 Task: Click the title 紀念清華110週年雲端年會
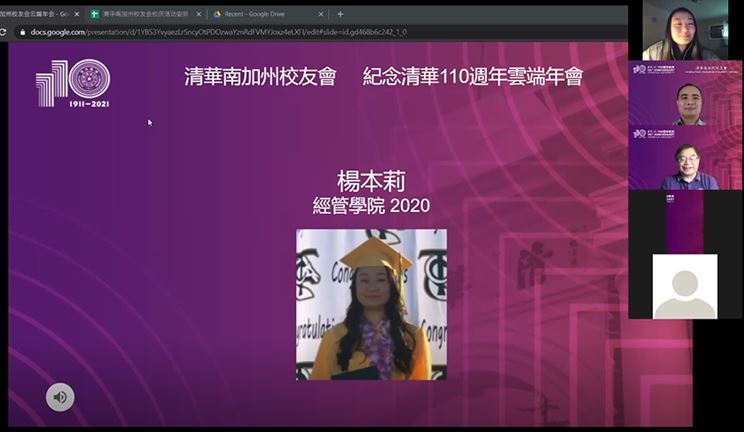tap(473, 76)
